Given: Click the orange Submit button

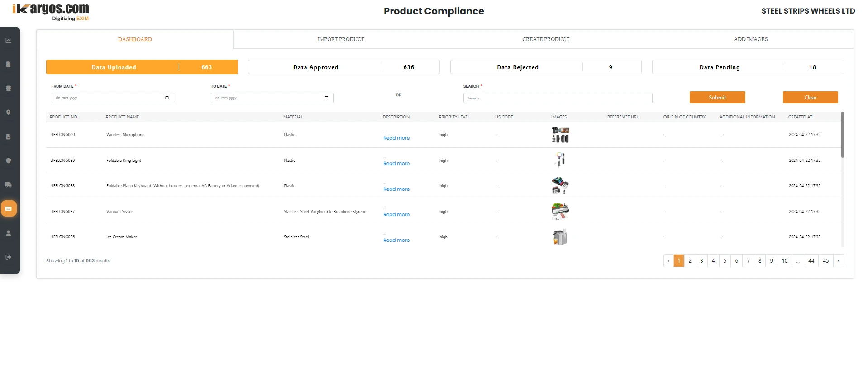Looking at the screenshot, I should (x=717, y=98).
